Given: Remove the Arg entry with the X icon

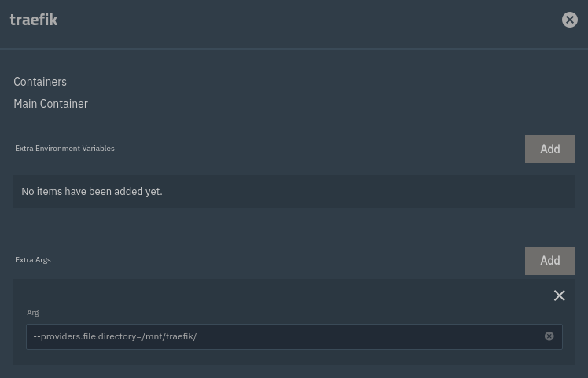Looking at the screenshot, I should 559,295.
